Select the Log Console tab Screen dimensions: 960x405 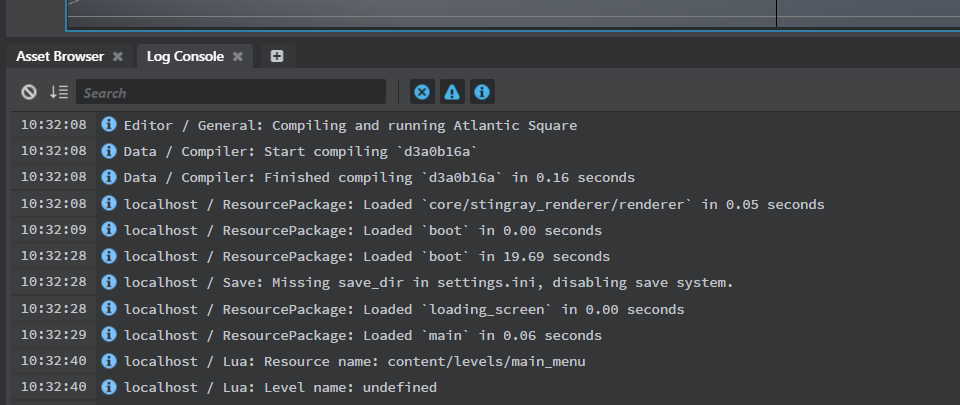(185, 57)
